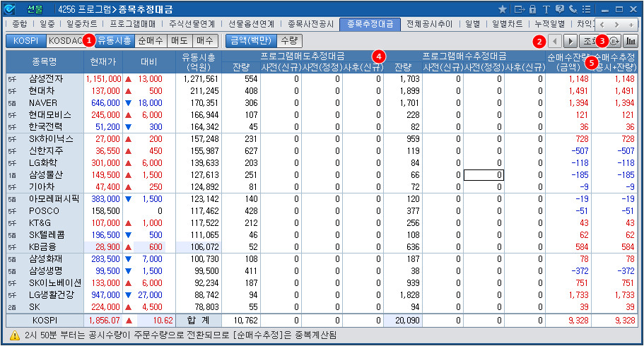
Task: Add this screen to favorites with the star icon
Action: point(503,9)
